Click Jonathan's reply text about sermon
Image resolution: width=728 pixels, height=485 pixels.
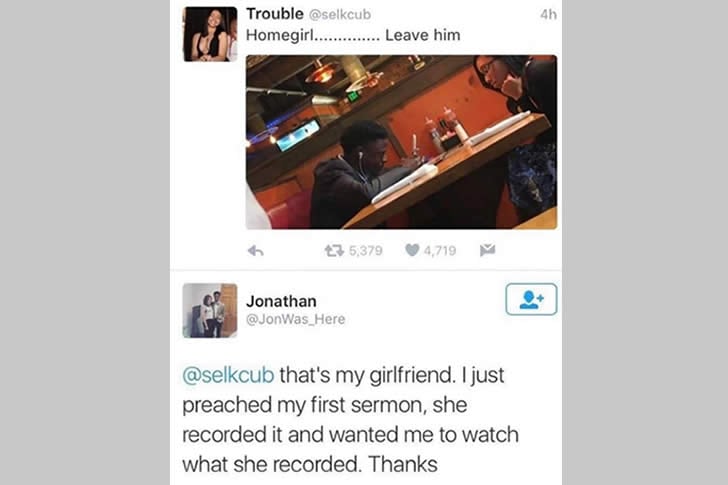[x=351, y=420]
